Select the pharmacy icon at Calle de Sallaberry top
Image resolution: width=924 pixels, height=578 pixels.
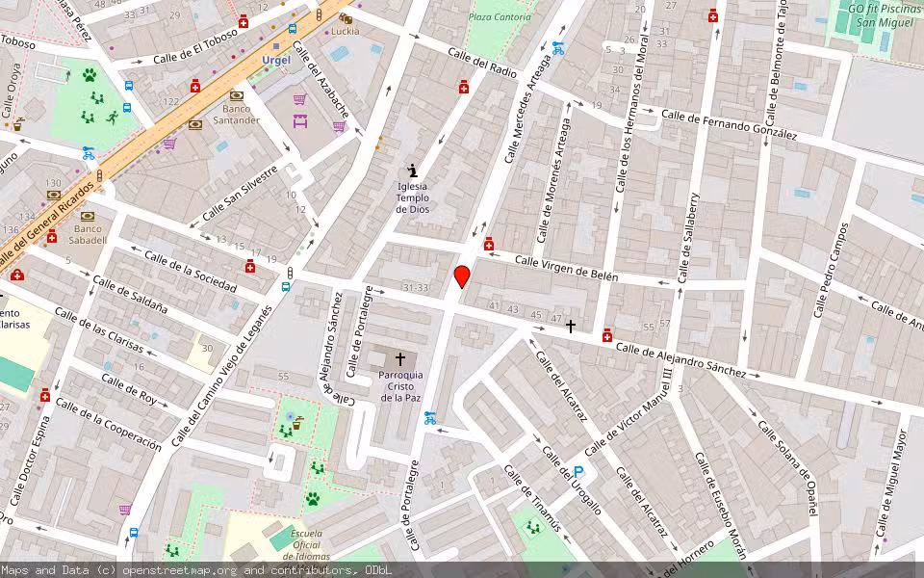tap(713, 16)
